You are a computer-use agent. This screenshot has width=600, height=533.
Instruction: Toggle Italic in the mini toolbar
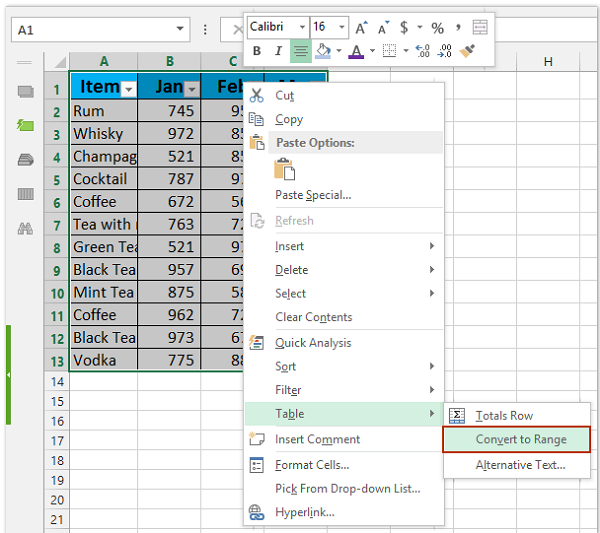(279, 51)
